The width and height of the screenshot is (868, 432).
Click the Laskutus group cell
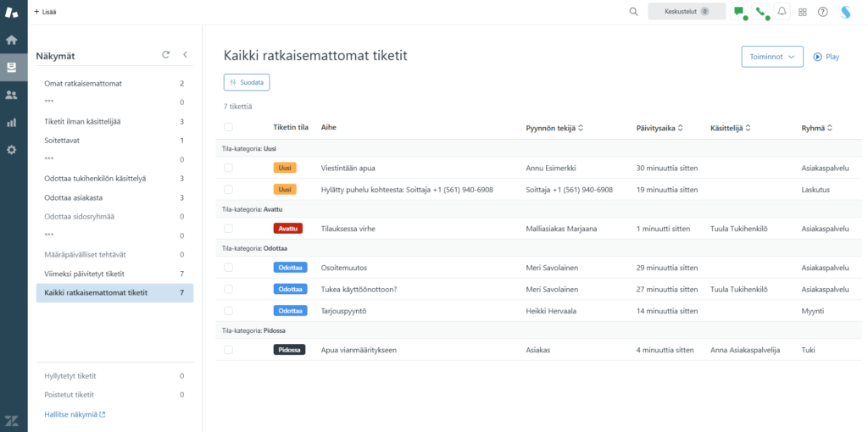pos(815,190)
